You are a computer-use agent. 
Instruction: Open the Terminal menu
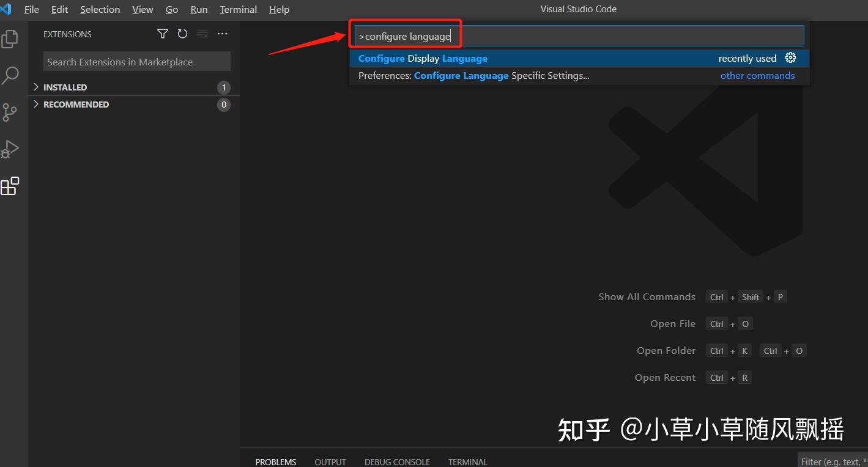(239, 10)
